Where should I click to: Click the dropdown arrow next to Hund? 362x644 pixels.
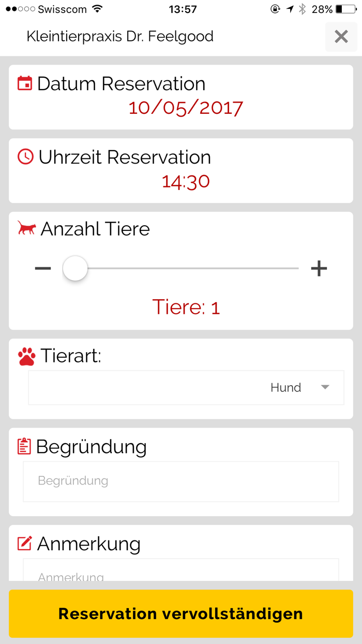pyautogui.click(x=325, y=387)
